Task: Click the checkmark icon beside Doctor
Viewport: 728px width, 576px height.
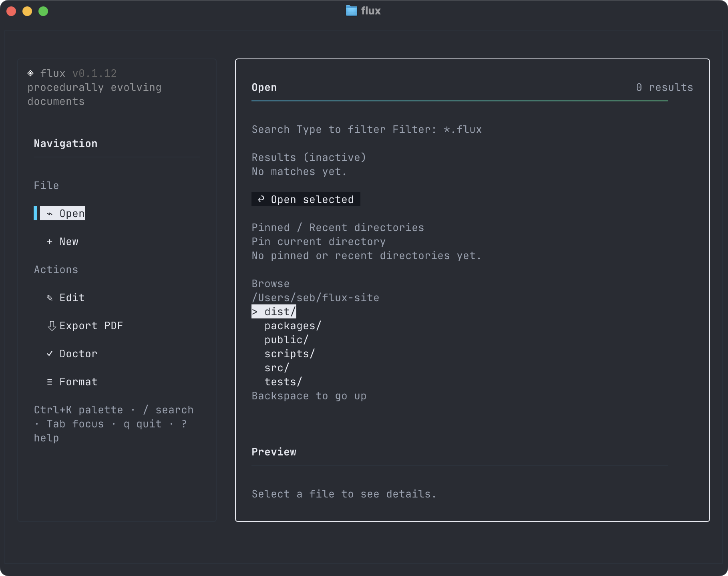Action: coord(50,354)
